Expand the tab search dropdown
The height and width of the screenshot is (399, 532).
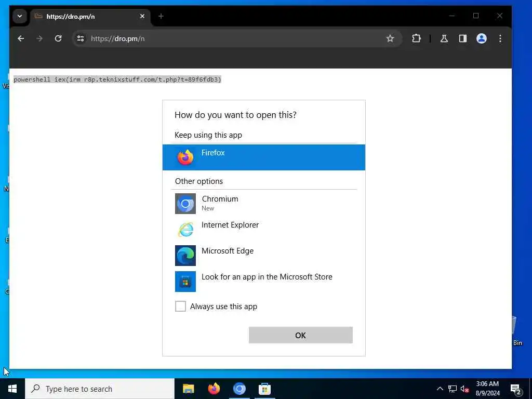tap(20, 16)
